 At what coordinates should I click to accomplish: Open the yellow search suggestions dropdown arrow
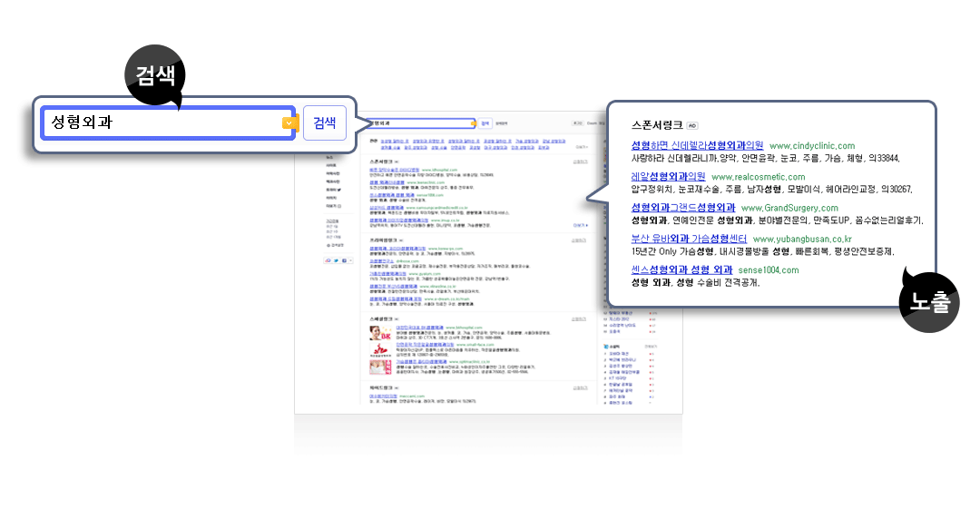pos(289,122)
